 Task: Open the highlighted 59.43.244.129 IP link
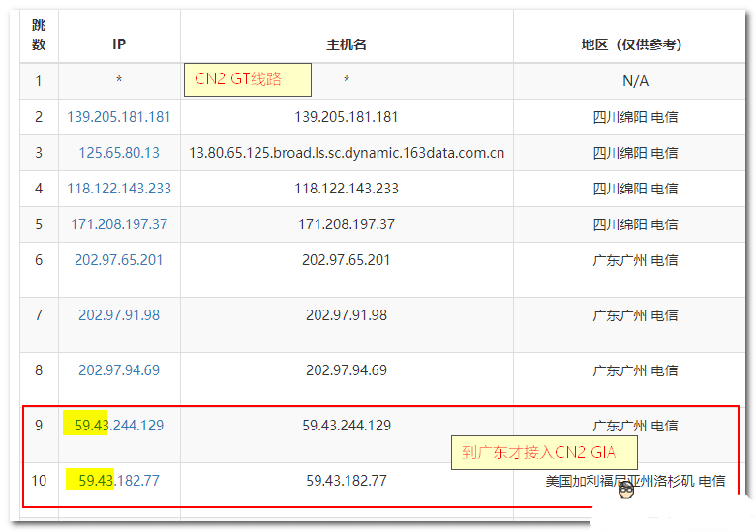(x=119, y=426)
